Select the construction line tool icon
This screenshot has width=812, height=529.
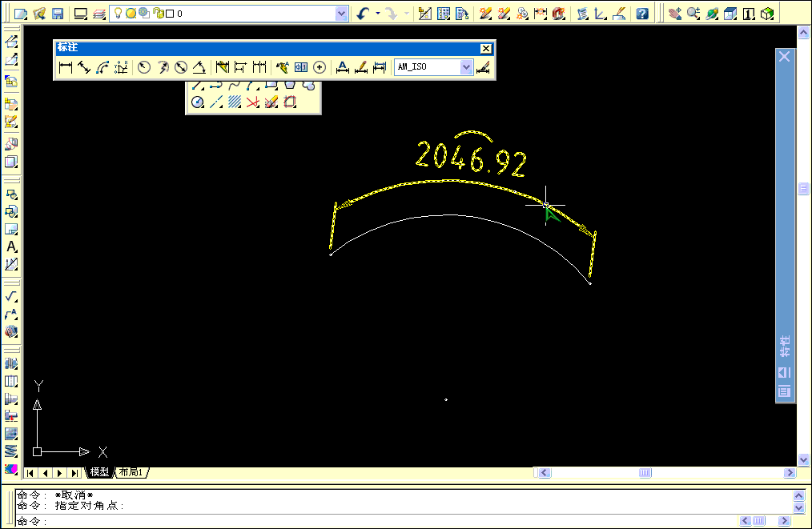tap(216, 102)
